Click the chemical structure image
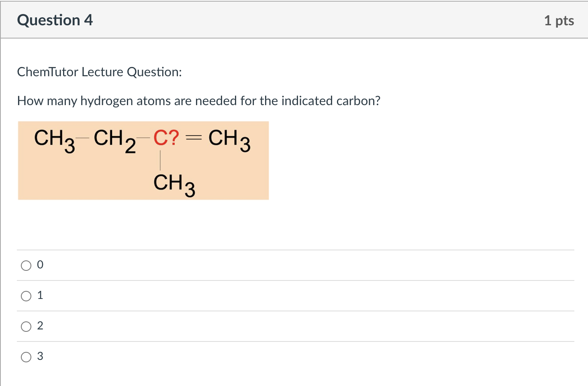The height and width of the screenshot is (386, 588). pyautogui.click(x=143, y=160)
